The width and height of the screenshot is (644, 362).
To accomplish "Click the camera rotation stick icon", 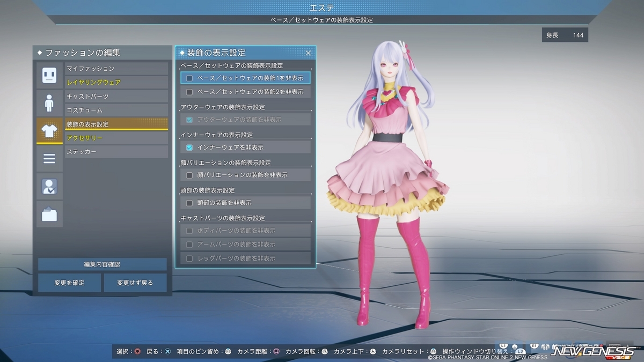I will (x=325, y=352).
